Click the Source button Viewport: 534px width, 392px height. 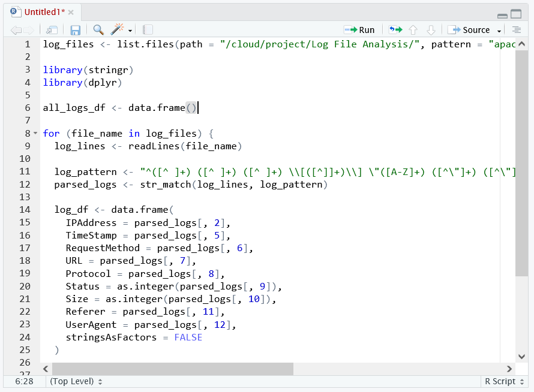pos(470,30)
